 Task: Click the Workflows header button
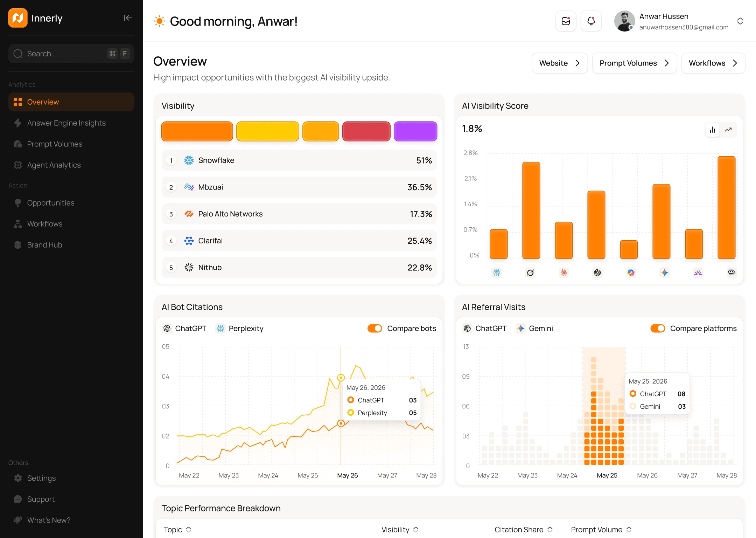tap(713, 63)
